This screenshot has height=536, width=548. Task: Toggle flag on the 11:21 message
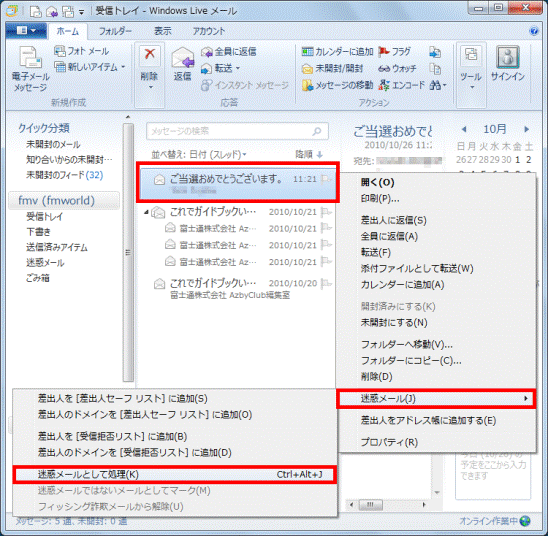[x=326, y=180]
